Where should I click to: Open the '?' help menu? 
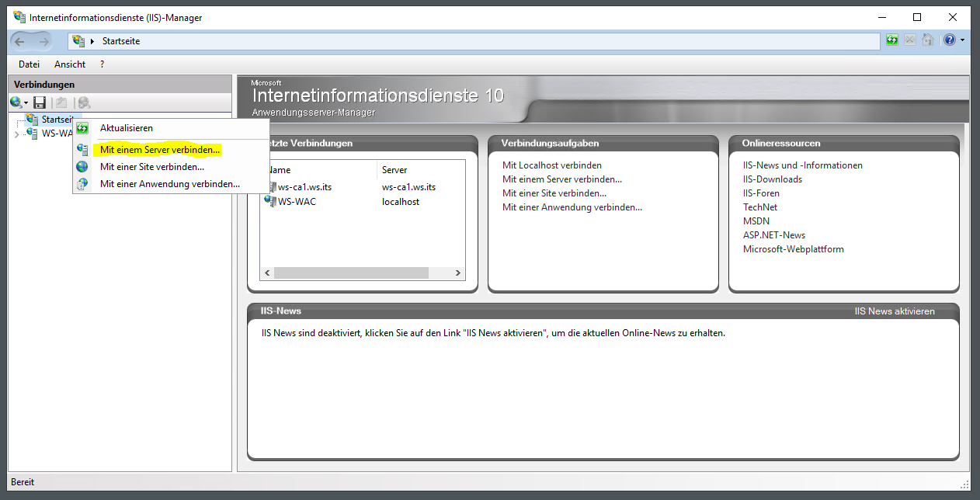pos(102,64)
